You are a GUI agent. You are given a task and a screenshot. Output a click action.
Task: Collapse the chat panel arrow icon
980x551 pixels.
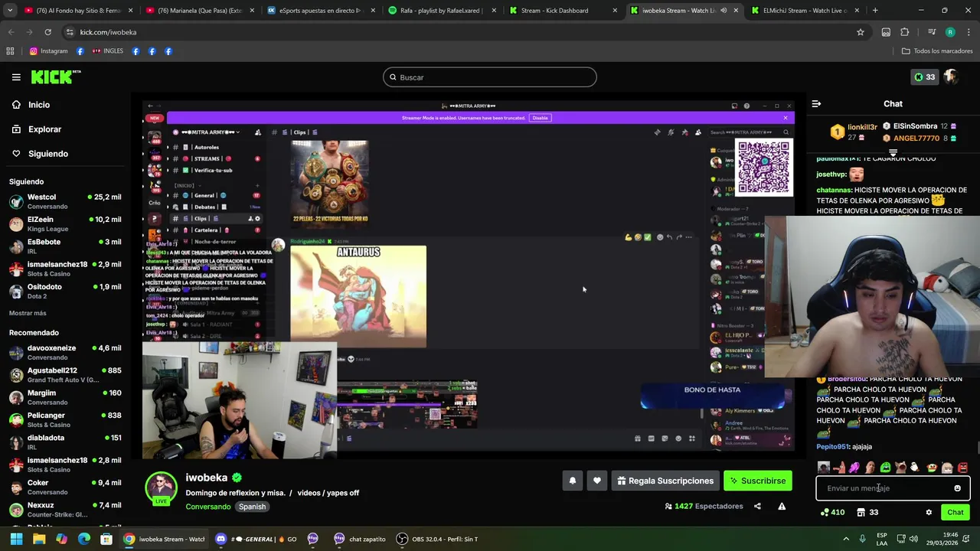click(x=816, y=103)
